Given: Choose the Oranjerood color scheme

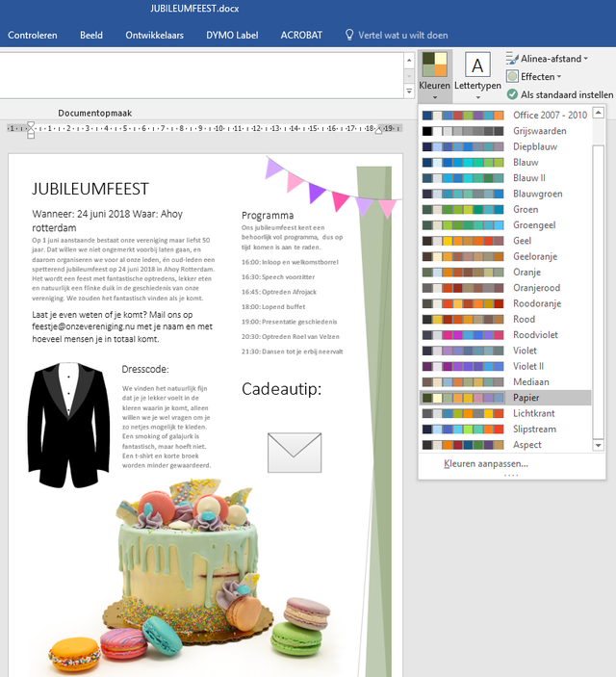Looking at the screenshot, I should (505, 288).
